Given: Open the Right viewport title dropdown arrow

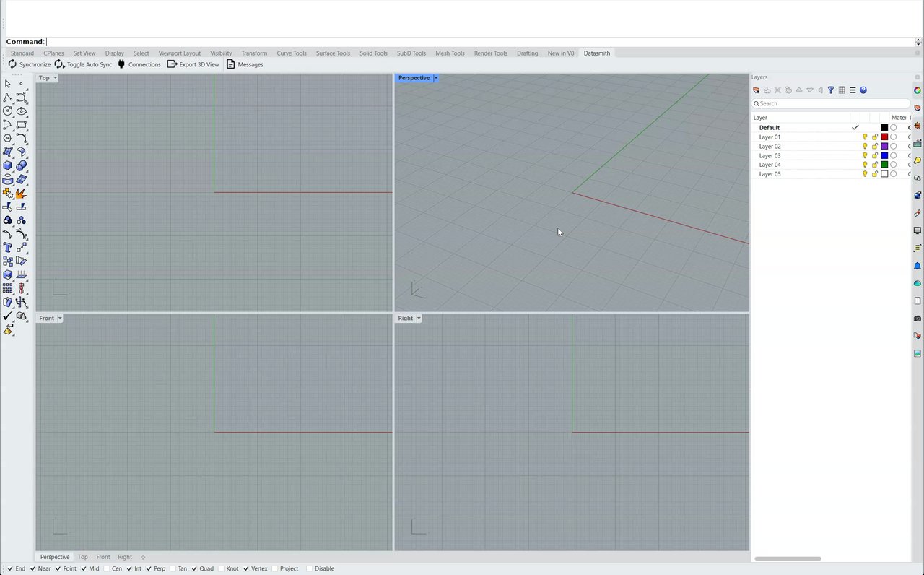Looking at the screenshot, I should tap(419, 318).
